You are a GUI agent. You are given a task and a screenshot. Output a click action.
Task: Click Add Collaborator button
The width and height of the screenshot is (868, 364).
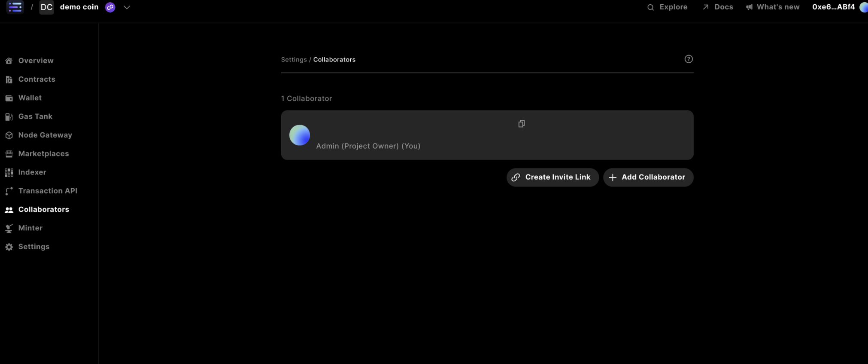point(648,177)
